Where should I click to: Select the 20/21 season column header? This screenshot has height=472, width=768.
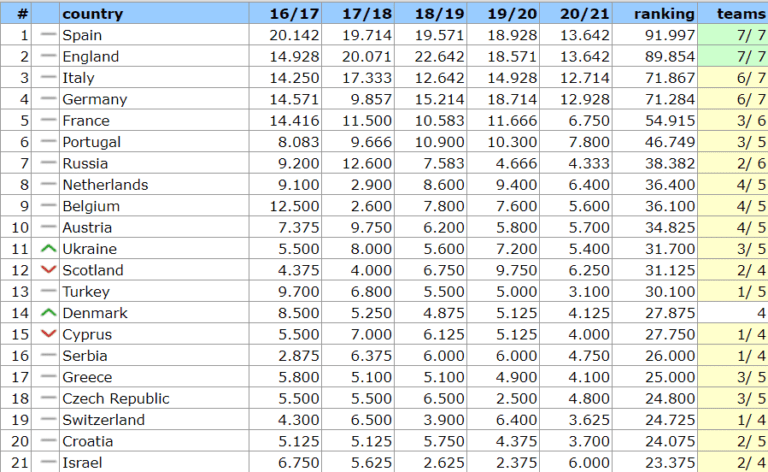pos(585,14)
